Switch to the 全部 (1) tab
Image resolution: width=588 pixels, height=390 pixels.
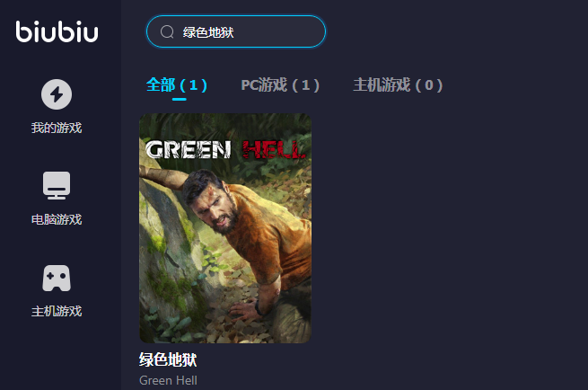click(177, 84)
